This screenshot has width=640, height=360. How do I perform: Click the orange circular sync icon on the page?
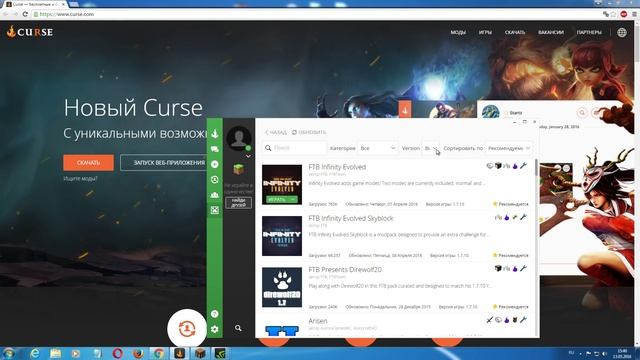187,329
